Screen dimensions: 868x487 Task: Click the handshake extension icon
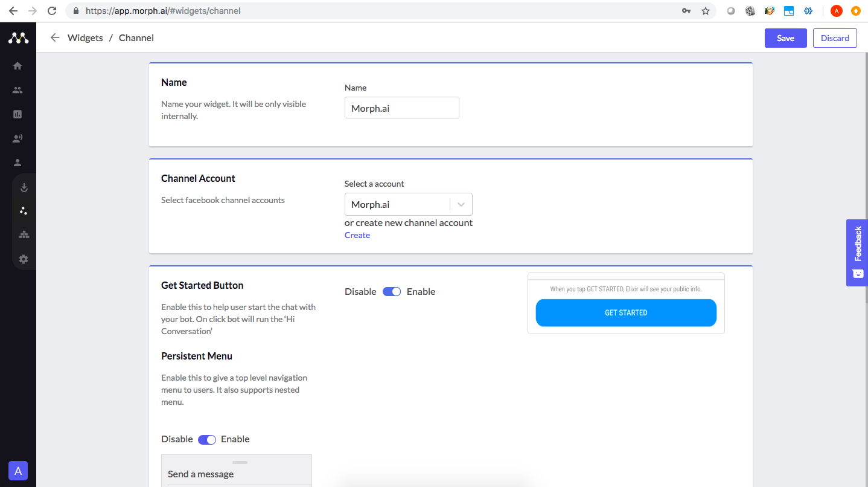[x=770, y=11]
